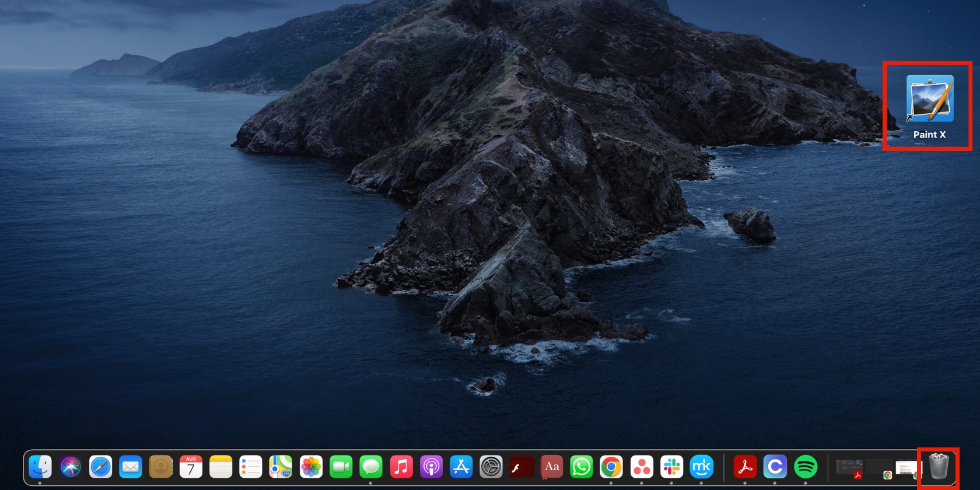Open the Mail app
The image size is (980, 490).
(x=131, y=467)
